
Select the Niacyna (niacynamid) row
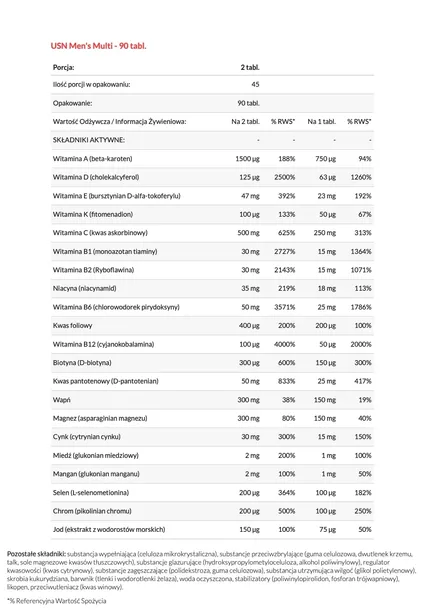coord(212,289)
